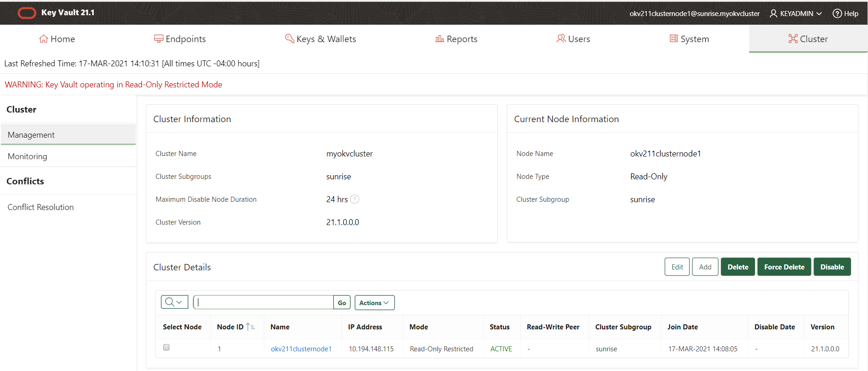Open the KEYADMIN user dropdown
The height and width of the screenshot is (371, 868).
click(796, 14)
